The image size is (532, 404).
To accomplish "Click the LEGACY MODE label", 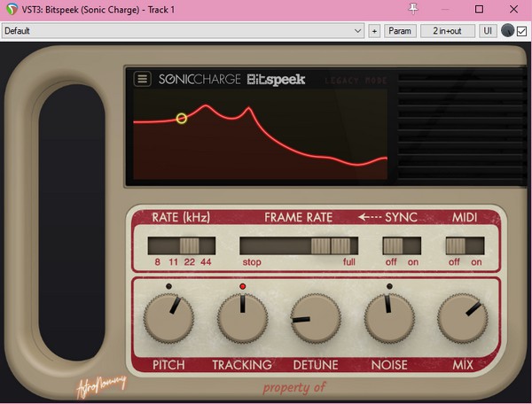I will click(x=356, y=81).
